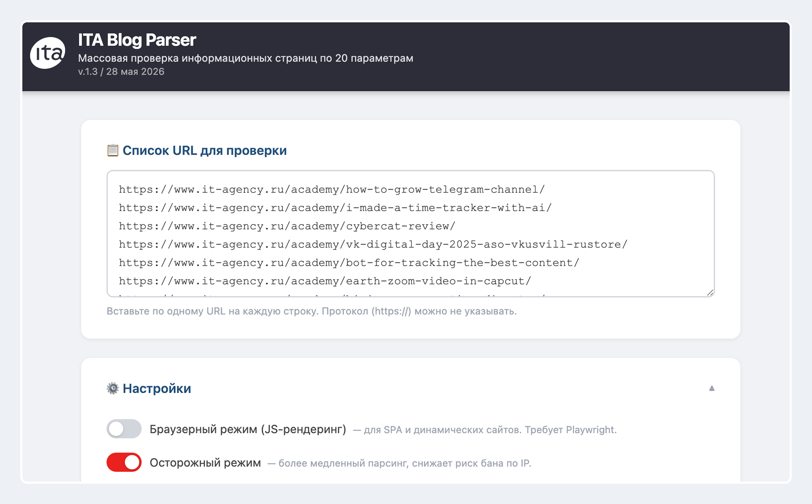812x504 pixels.
Task: Click the subtitle Массовая проверка информационных страниц
Action: click(246, 58)
